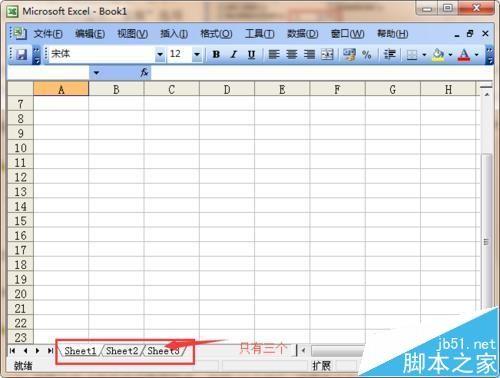Image resolution: width=500 pixels, height=378 pixels.
Task: Click font size field 12
Action: pyautogui.click(x=180, y=54)
